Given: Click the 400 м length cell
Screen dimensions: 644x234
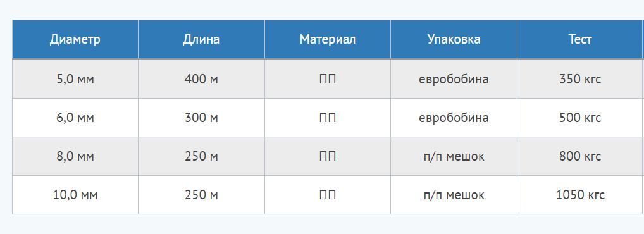Looking at the screenshot, I should tap(201, 79).
